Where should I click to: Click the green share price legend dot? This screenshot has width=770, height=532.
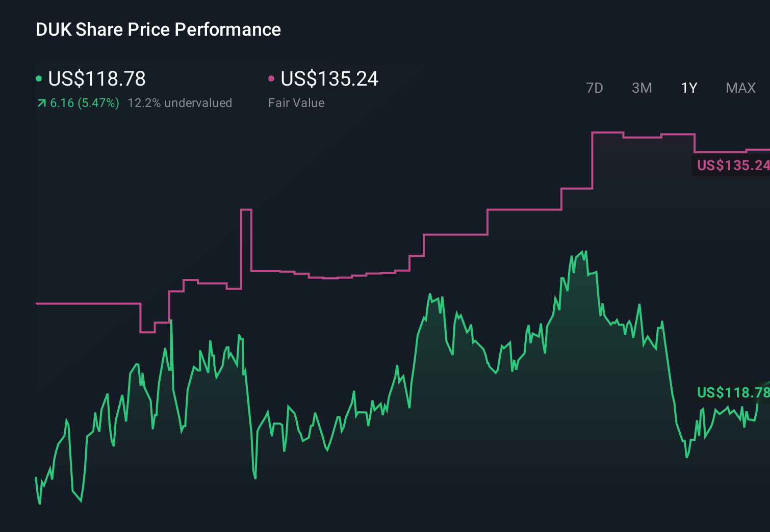coord(39,78)
